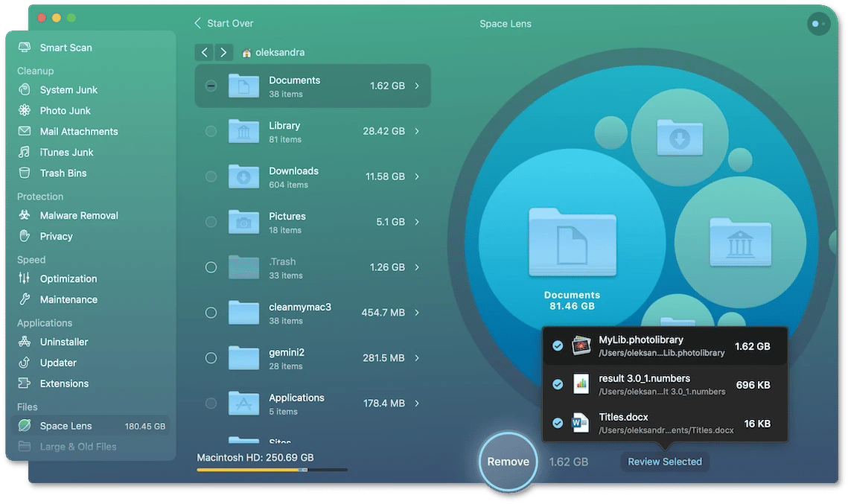Expand the gemini2 folder chevron
848x504 pixels.
click(x=417, y=358)
